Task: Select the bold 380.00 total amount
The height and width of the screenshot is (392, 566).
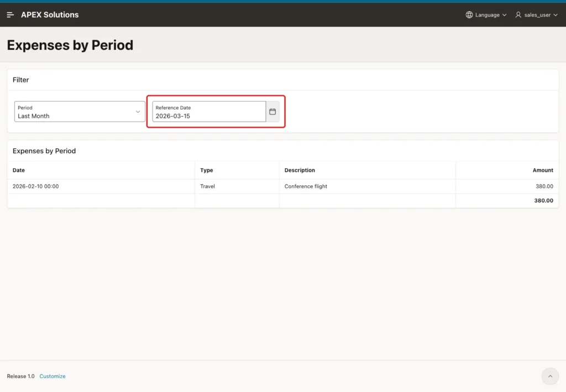Action: click(544, 200)
